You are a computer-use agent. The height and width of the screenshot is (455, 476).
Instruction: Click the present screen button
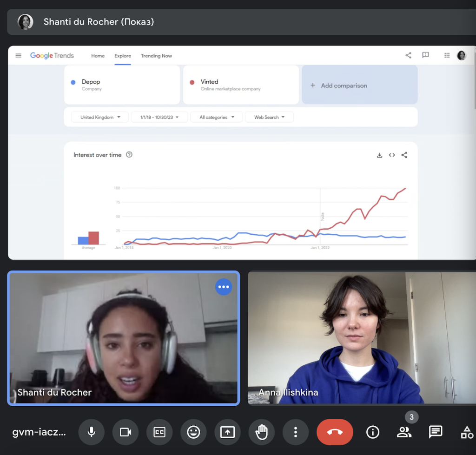227,432
